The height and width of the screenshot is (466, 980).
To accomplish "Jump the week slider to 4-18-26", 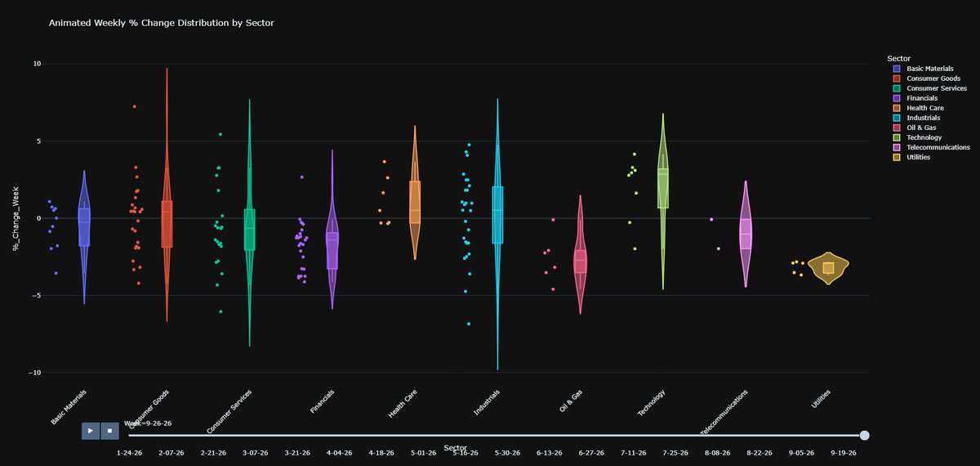I will click(x=382, y=452).
